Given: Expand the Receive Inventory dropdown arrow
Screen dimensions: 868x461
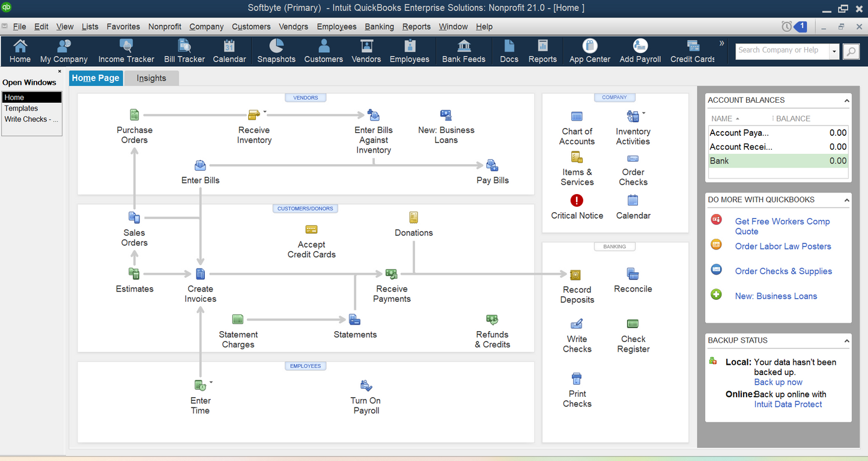Looking at the screenshot, I should coord(265,112).
